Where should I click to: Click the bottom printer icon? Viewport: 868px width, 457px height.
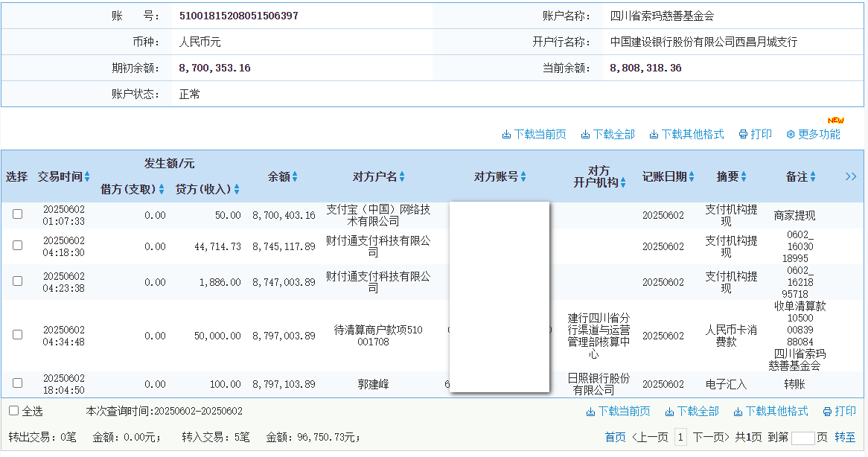[828, 412]
